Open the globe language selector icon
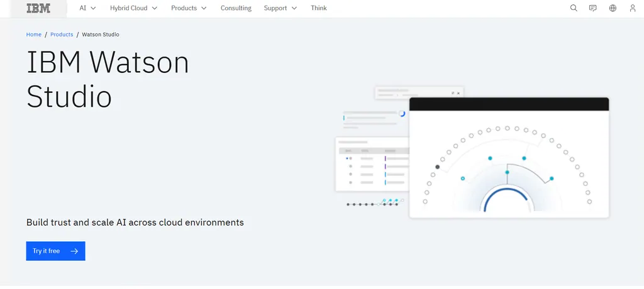This screenshot has width=644, height=289. (613, 8)
